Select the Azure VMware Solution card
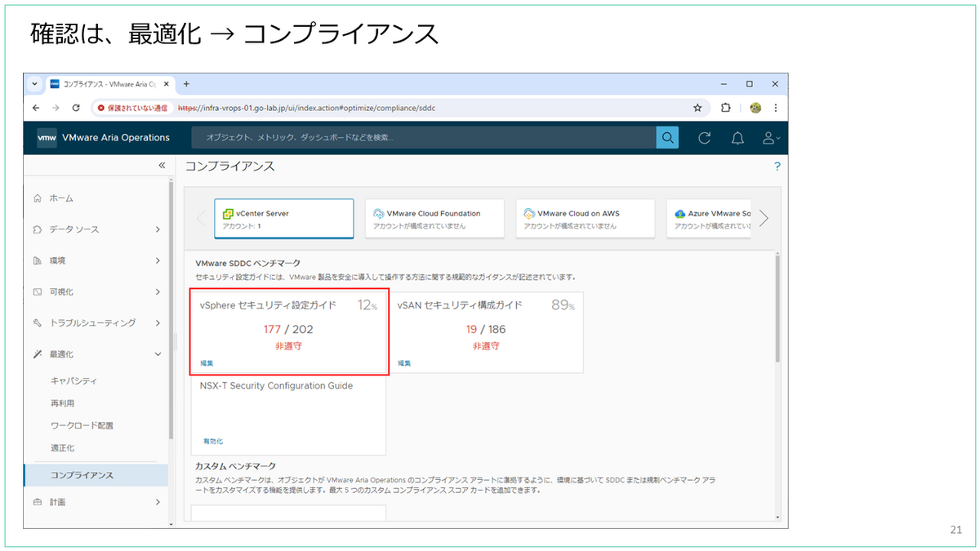Viewport: 980px width, 551px height. pyautogui.click(x=709, y=218)
